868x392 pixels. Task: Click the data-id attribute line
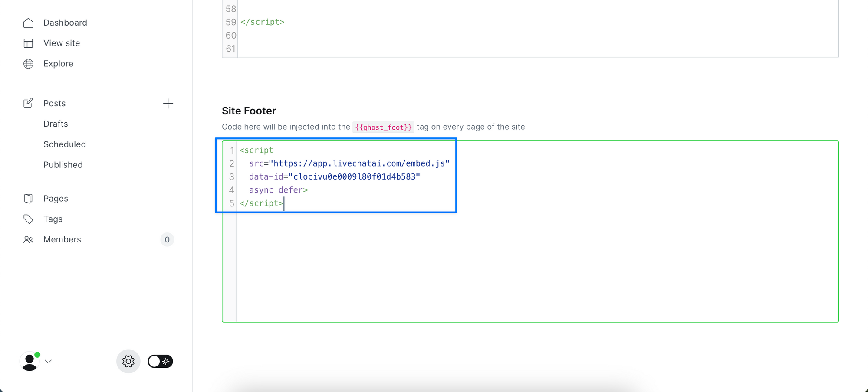coord(334,176)
